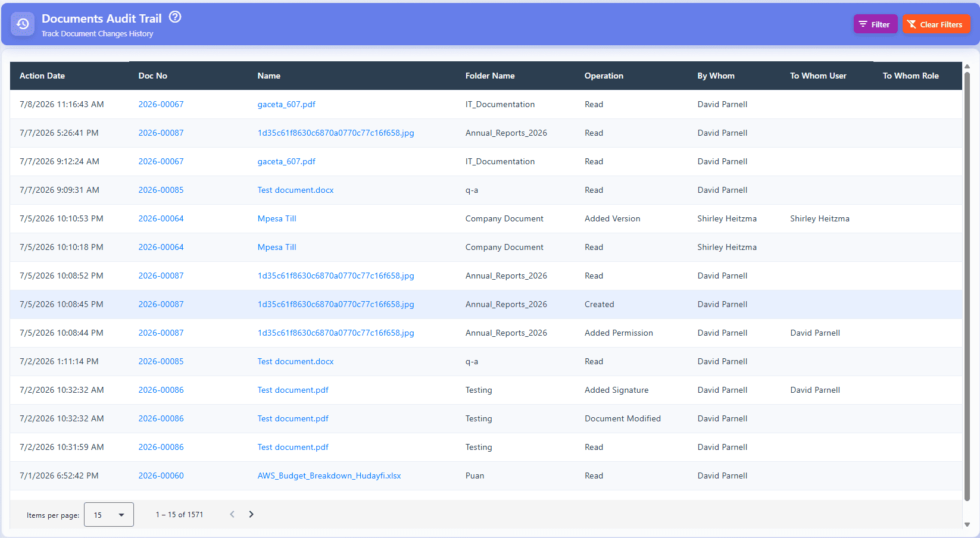Click the '1 – 15 of 1571' range label
Image resolution: width=980 pixels, height=538 pixels.
click(x=179, y=515)
